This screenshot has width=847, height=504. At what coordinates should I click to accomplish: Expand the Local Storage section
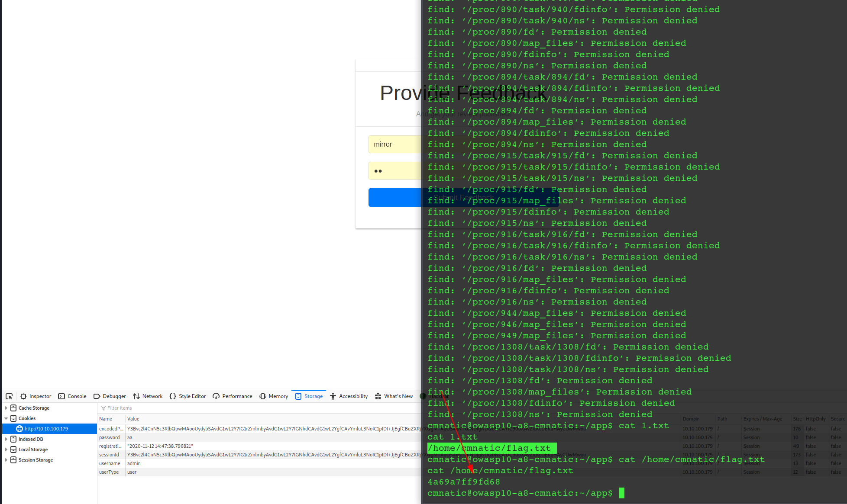point(6,449)
